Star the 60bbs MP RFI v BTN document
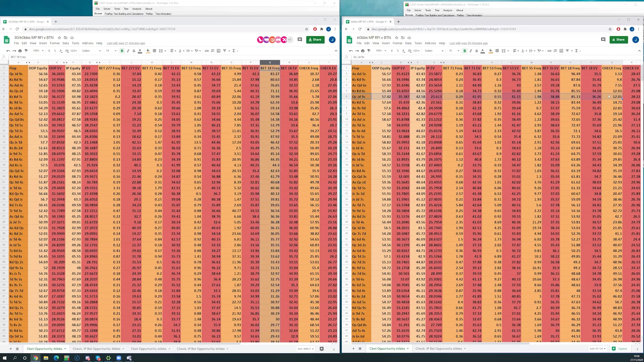 pyautogui.click(x=396, y=38)
